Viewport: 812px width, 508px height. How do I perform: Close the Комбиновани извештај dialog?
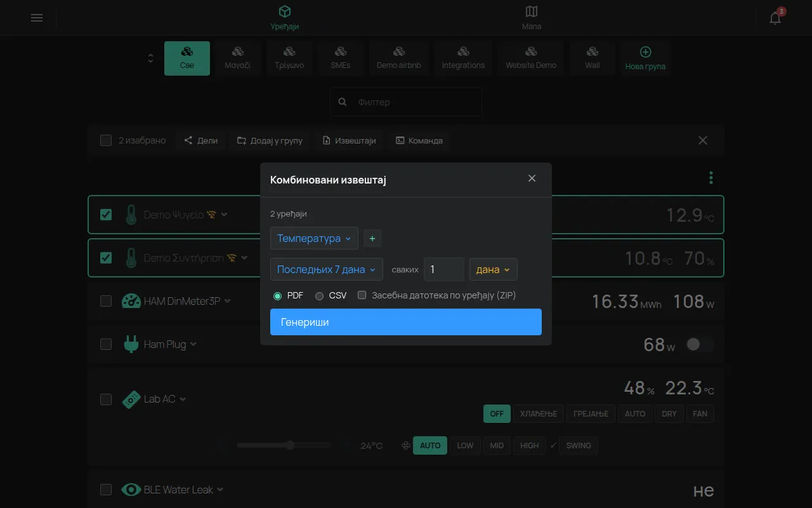(532, 178)
